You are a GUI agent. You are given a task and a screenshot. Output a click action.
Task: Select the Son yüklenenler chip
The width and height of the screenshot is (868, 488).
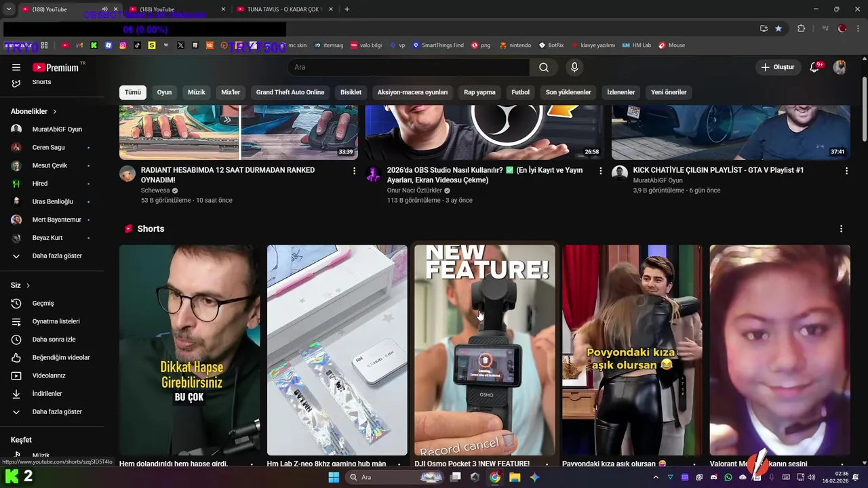(x=568, y=92)
